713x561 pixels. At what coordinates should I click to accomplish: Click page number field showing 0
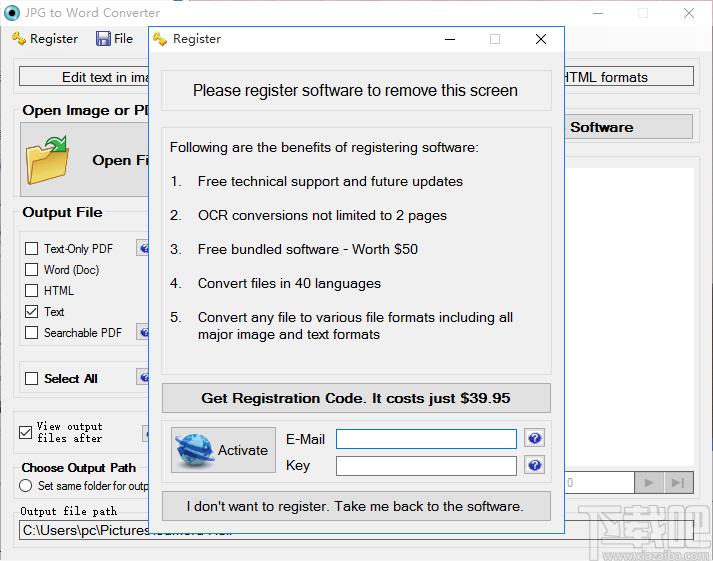[599, 482]
